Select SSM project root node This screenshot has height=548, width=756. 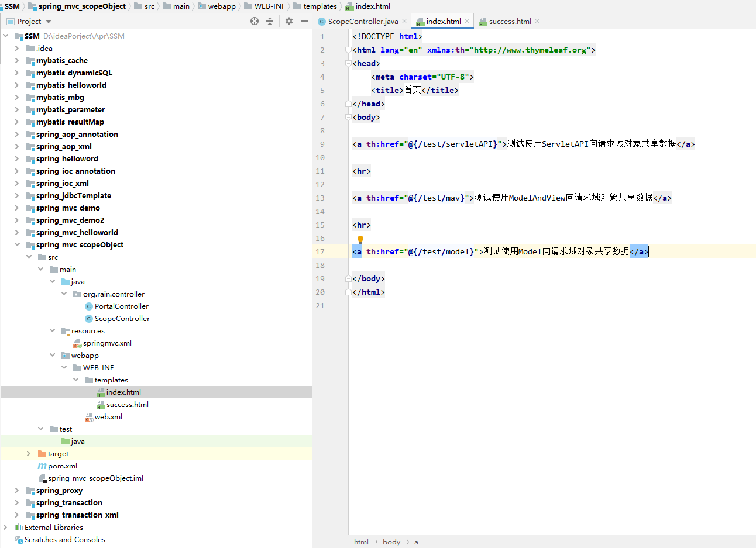[x=32, y=36]
